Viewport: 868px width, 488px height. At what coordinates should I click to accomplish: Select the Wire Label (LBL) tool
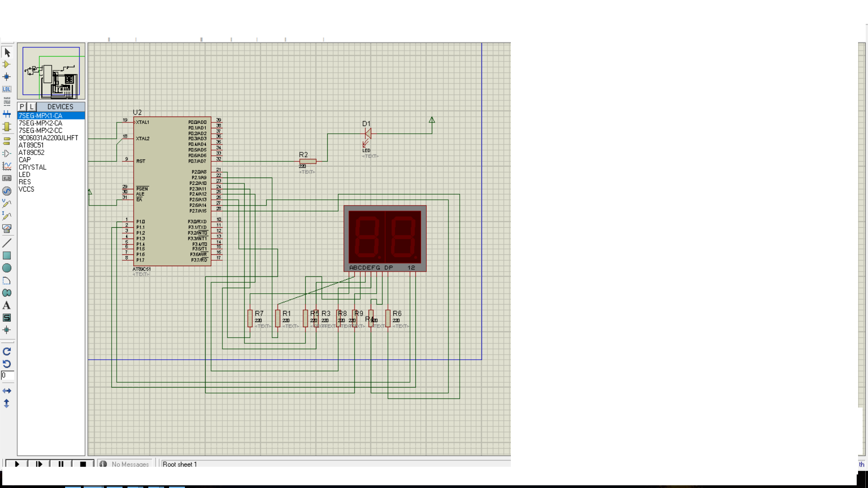[7, 89]
